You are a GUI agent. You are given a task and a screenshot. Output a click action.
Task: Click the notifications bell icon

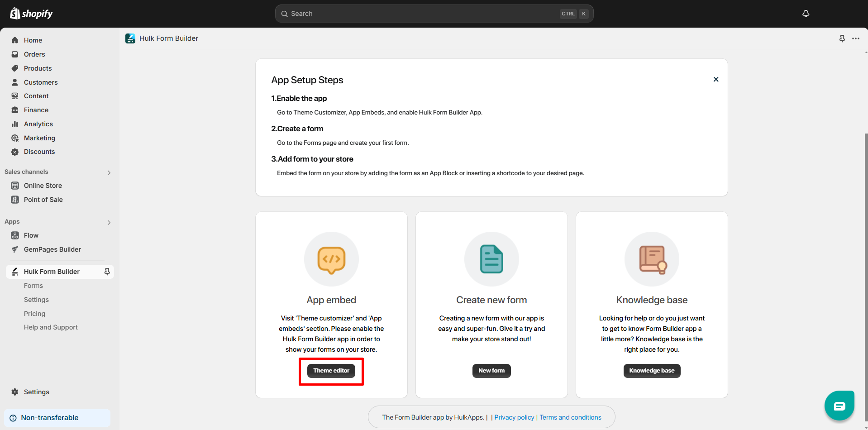tap(806, 14)
